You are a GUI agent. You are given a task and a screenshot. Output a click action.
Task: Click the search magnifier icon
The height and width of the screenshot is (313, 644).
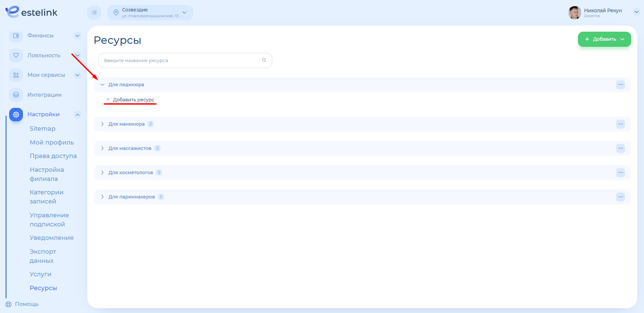[264, 60]
